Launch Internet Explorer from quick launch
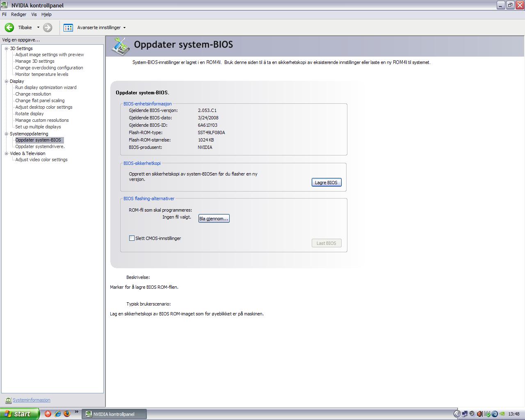This screenshot has height=420, width=525. point(58,414)
